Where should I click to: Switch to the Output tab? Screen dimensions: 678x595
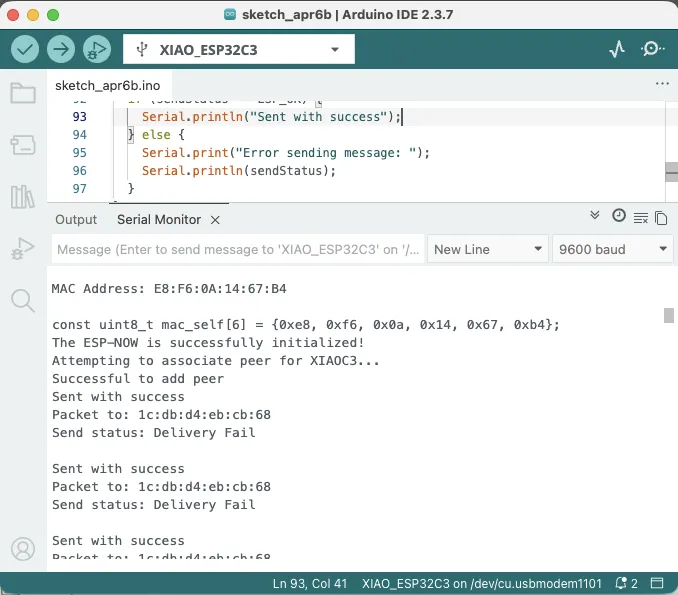(76, 220)
